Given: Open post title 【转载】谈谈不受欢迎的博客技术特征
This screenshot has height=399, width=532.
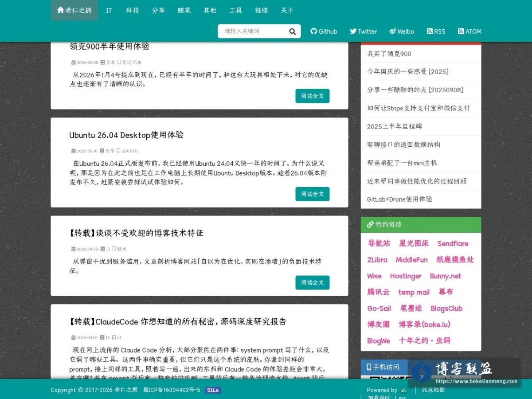Looking at the screenshot, I should pyautogui.click(x=136, y=233).
